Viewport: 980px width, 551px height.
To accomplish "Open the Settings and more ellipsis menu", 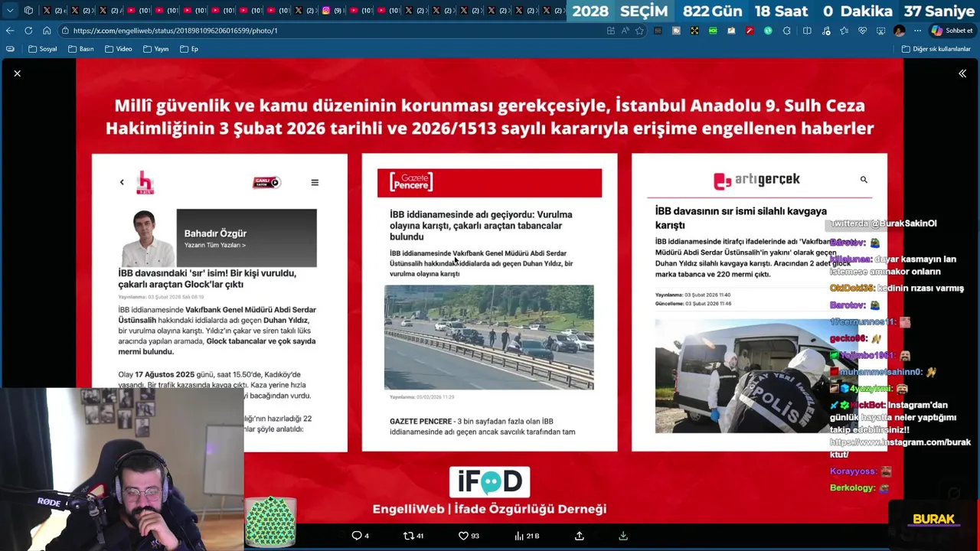I will click(x=917, y=31).
